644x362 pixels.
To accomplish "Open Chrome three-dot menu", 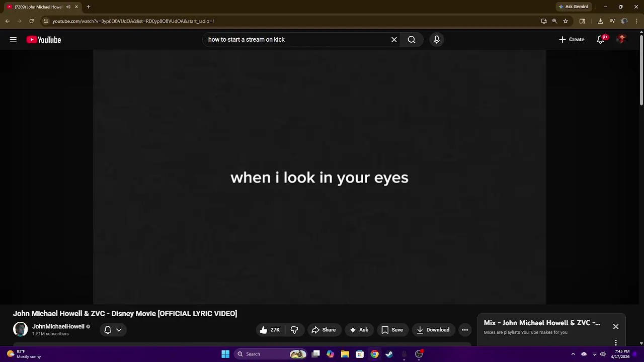I will pyautogui.click(x=637, y=21).
